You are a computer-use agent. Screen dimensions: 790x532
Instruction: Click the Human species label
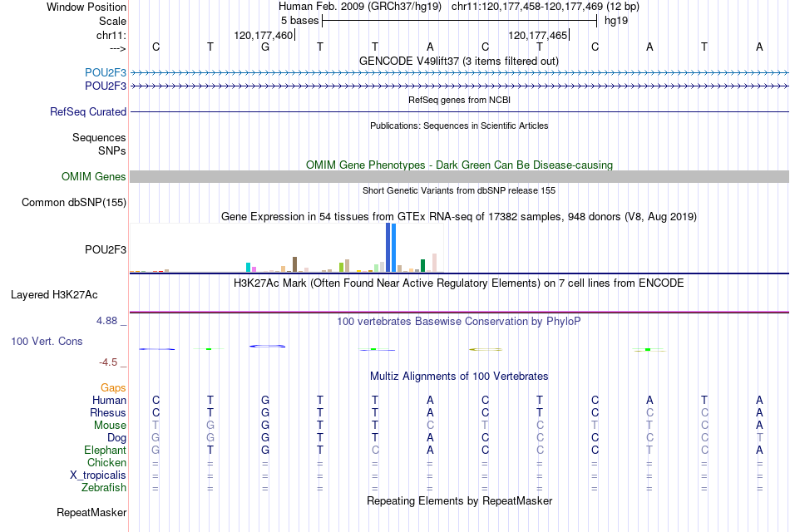point(109,400)
